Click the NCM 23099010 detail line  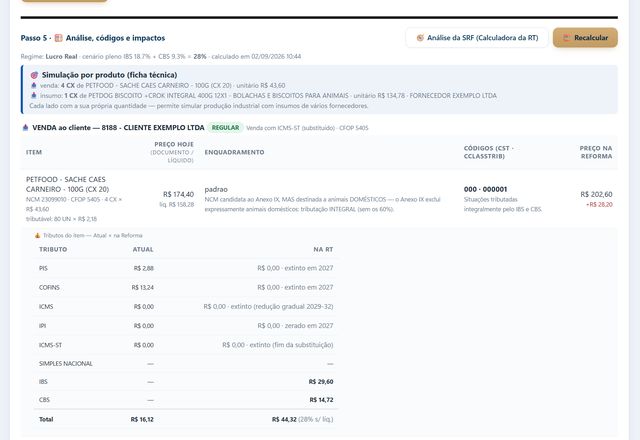(x=74, y=204)
